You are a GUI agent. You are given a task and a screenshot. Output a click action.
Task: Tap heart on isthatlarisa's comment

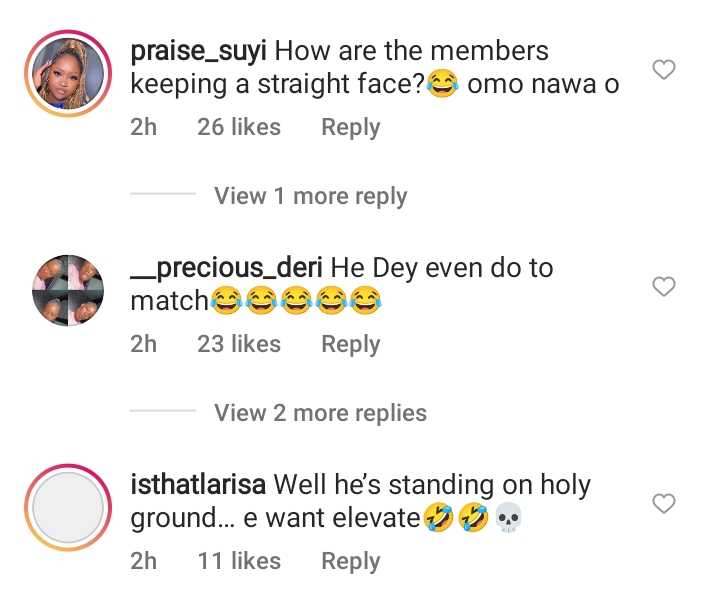click(x=664, y=504)
